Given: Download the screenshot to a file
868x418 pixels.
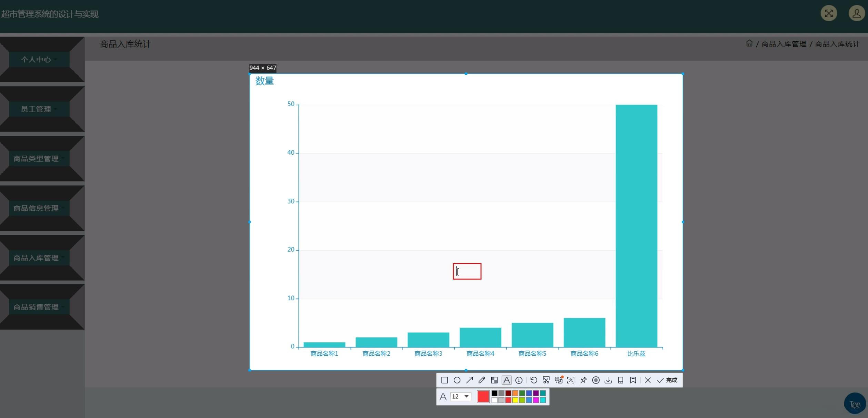Looking at the screenshot, I should (x=608, y=380).
